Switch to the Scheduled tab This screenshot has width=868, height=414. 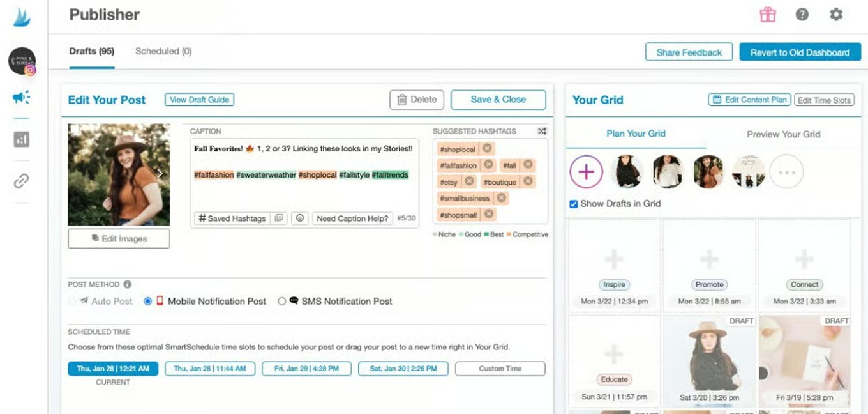coord(163,51)
